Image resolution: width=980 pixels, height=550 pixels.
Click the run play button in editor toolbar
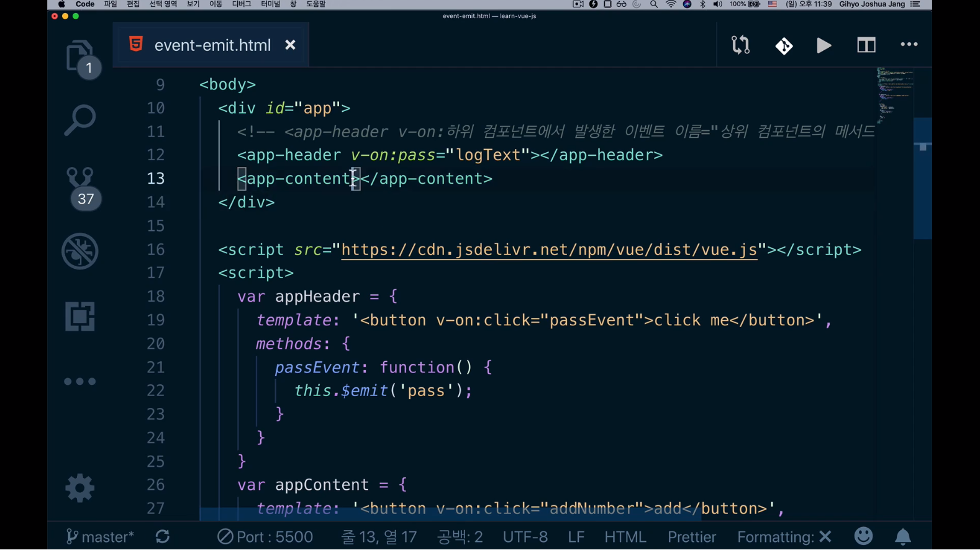[x=823, y=45]
